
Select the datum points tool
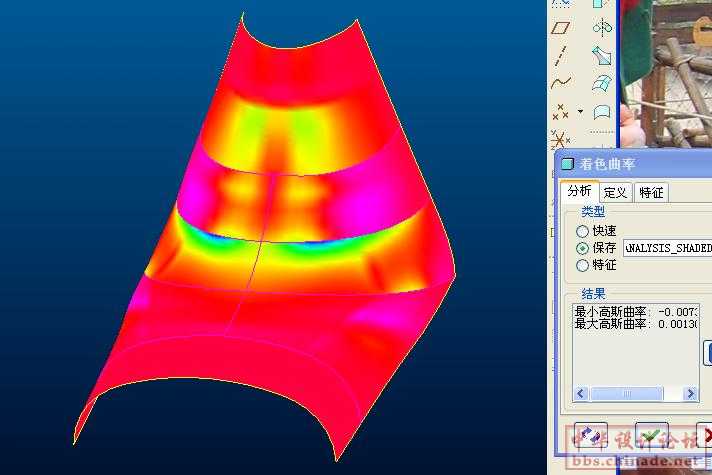pos(560,111)
